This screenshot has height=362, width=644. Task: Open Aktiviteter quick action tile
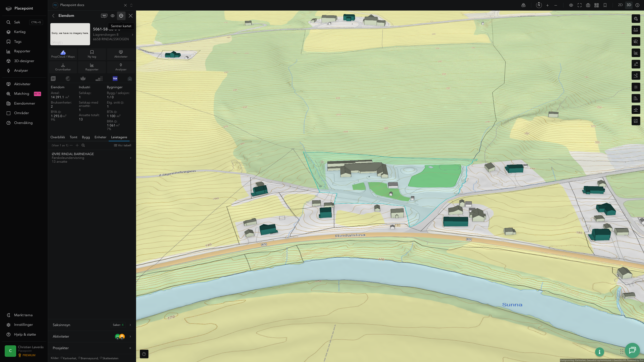pyautogui.click(x=121, y=54)
